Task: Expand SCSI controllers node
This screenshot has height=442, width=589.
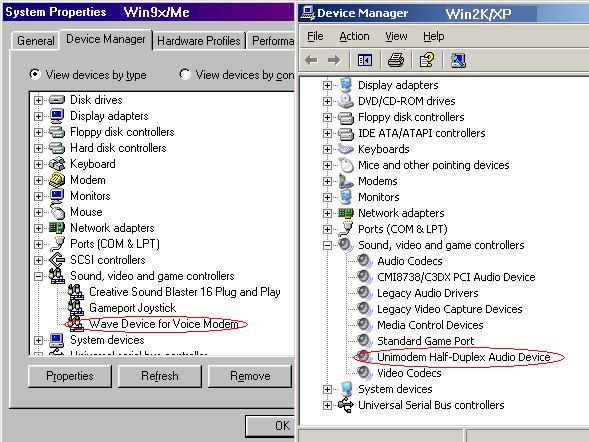Action: 38,260
